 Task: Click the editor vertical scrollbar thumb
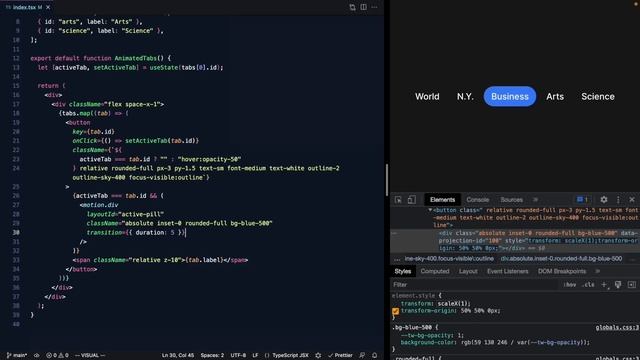(386, 180)
